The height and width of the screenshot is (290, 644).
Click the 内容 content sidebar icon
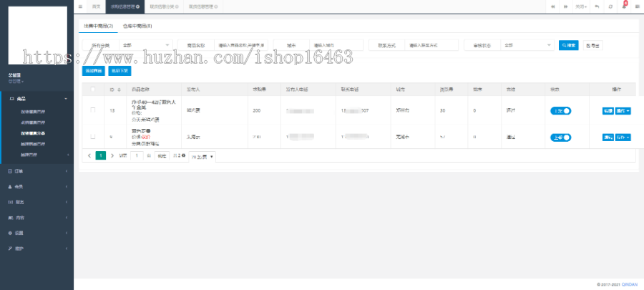10,217
